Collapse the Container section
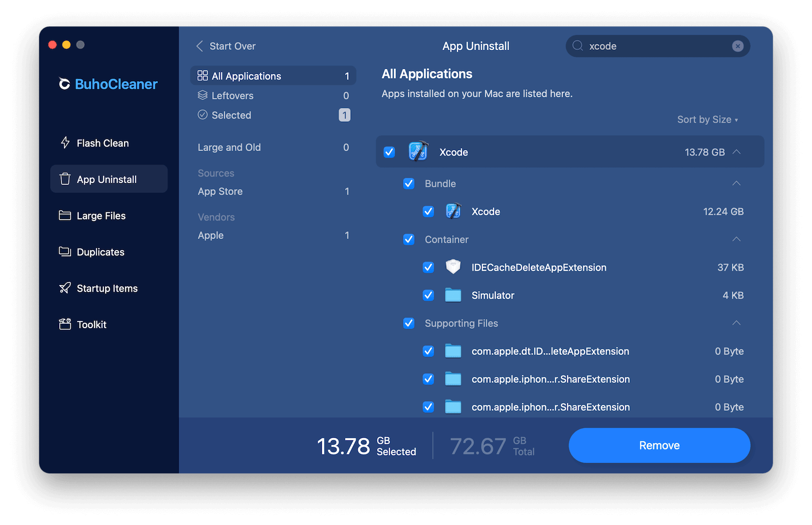 pyautogui.click(x=736, y=239)
